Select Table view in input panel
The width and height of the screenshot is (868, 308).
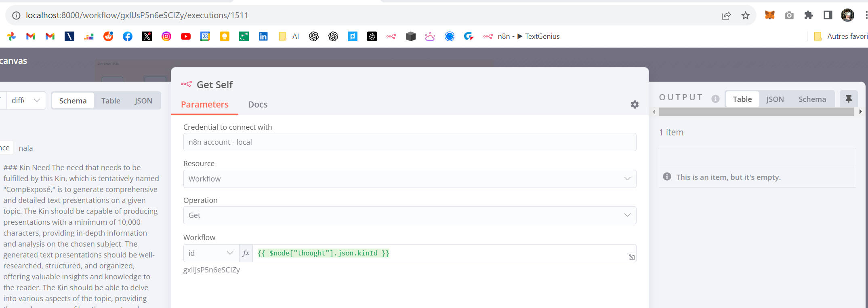point(111,101)
